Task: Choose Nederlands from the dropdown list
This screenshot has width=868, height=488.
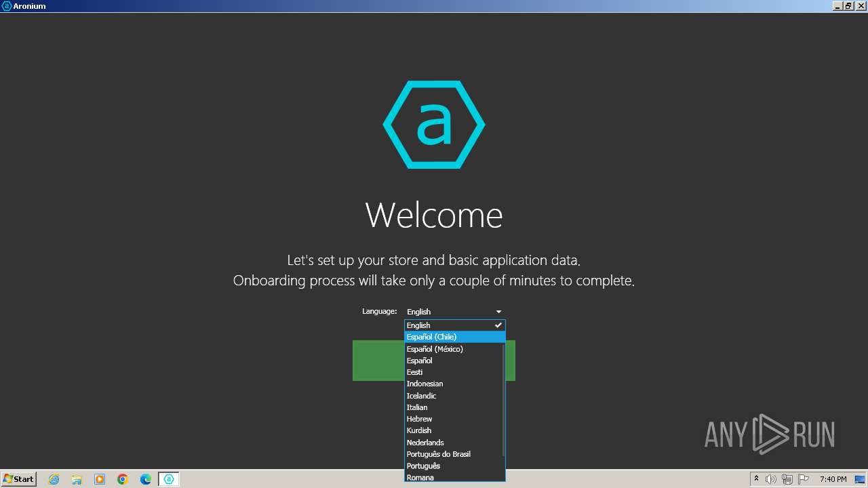Action: pos(454,443)
